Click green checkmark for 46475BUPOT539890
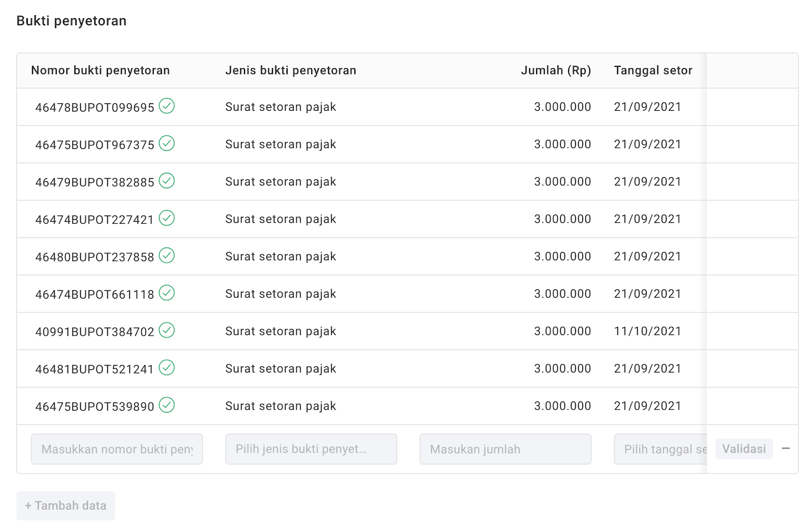 (167, 405)
